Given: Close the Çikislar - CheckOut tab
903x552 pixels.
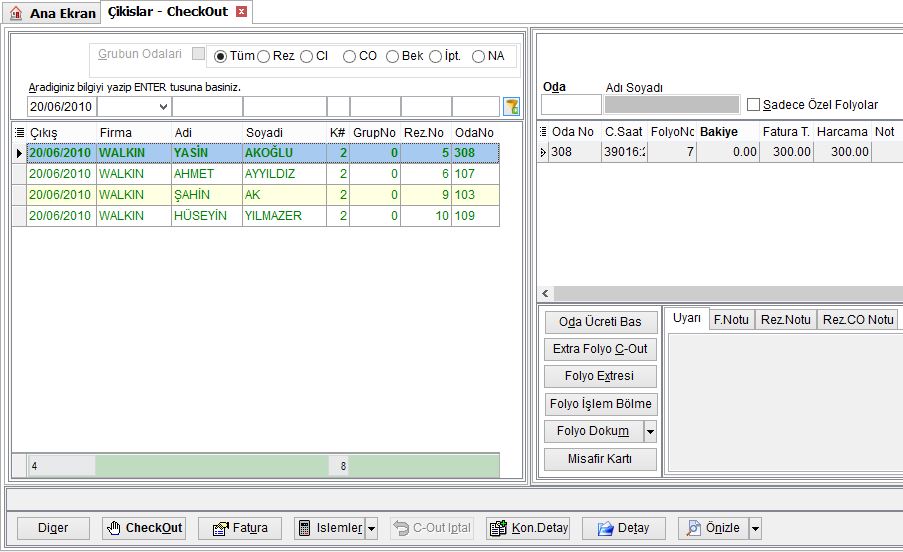Looking at the screenshot, I should click(x=242, y=12).
